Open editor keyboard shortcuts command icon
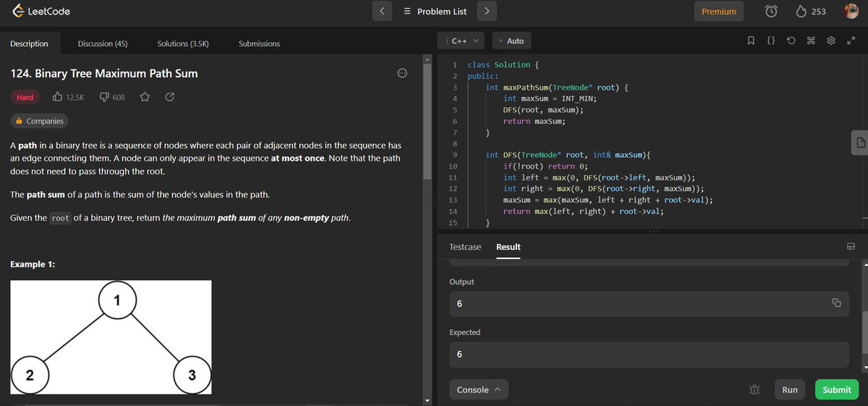This screenshot has width=868, height=406. pyautogui.click(x=811, y=41)
